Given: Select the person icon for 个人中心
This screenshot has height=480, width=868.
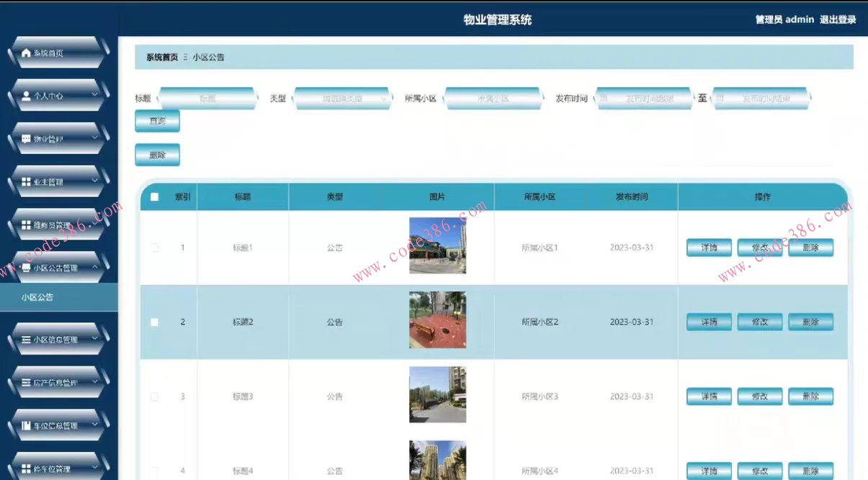Looking at the screenshot, I should tap(24, 94).
